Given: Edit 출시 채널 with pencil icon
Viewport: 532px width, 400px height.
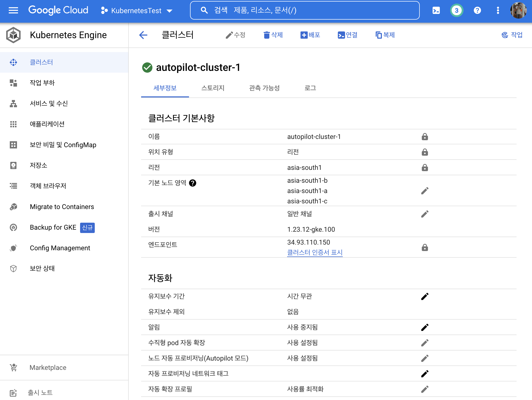Looking at the screenshot, I should point(425,214).
